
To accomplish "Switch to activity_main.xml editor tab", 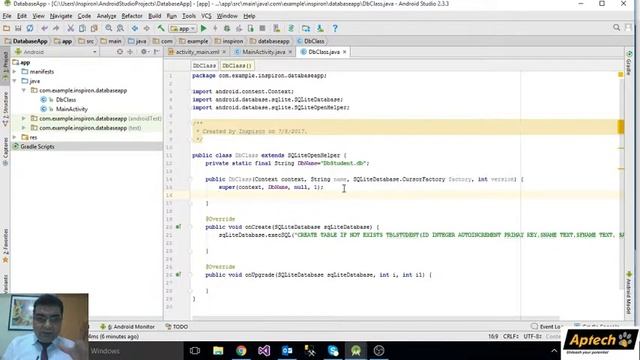I will tap(198, 52).
